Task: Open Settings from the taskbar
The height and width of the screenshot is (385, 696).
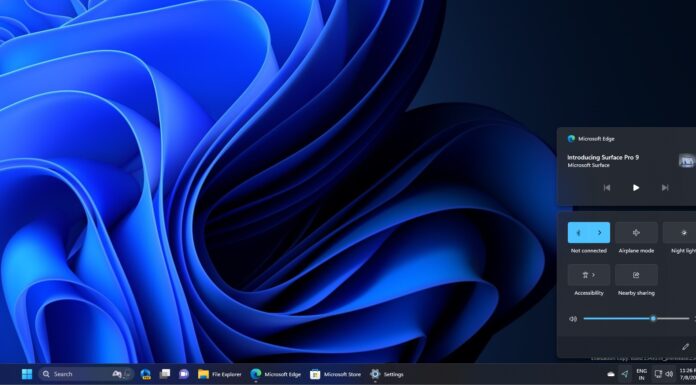Action: tap(387, 374)
